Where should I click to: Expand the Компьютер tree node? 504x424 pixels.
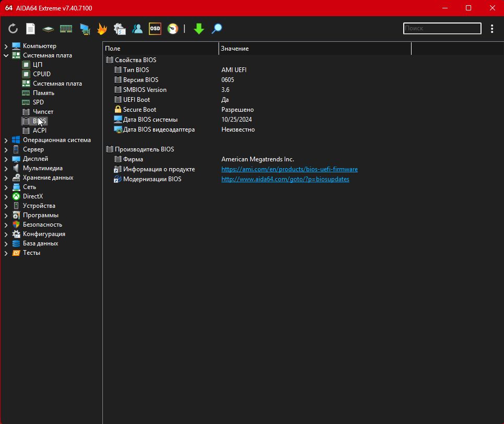click(6, 46)
